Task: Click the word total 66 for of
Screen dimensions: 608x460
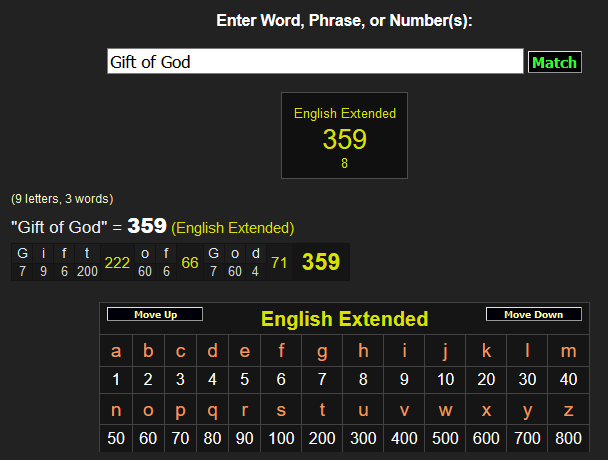Action: point(190,263)
